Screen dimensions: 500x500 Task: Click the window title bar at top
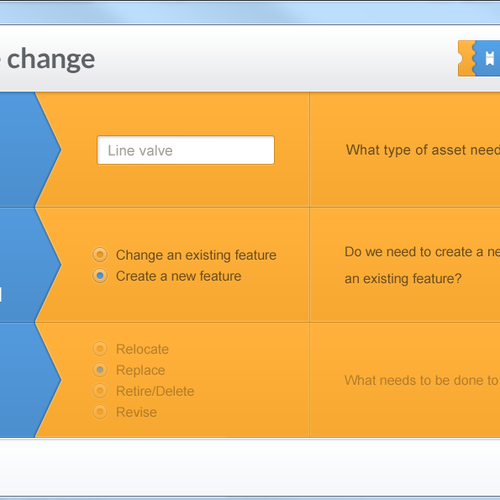click(x=250, y=13)
